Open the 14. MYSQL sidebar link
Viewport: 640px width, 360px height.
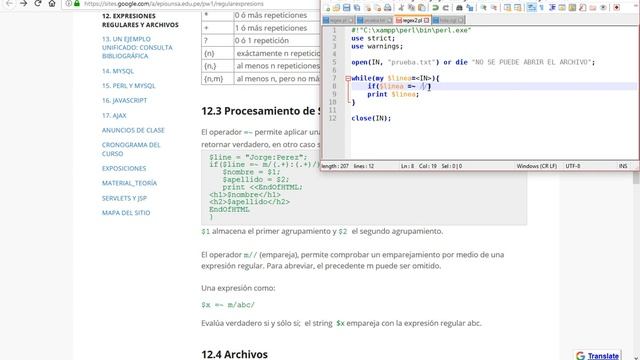point(118,71)
